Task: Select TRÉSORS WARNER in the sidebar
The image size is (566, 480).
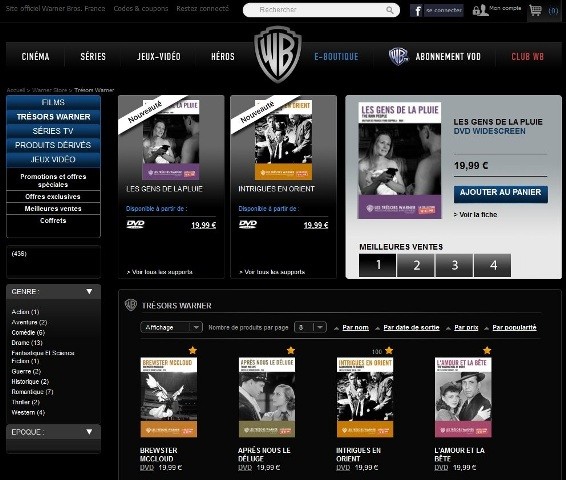Action: [53, 117]
